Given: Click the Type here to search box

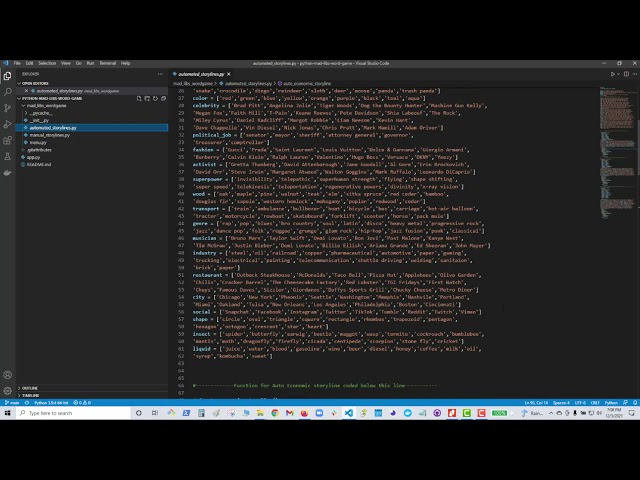Looking at the screenshot, I should (73, 413).
